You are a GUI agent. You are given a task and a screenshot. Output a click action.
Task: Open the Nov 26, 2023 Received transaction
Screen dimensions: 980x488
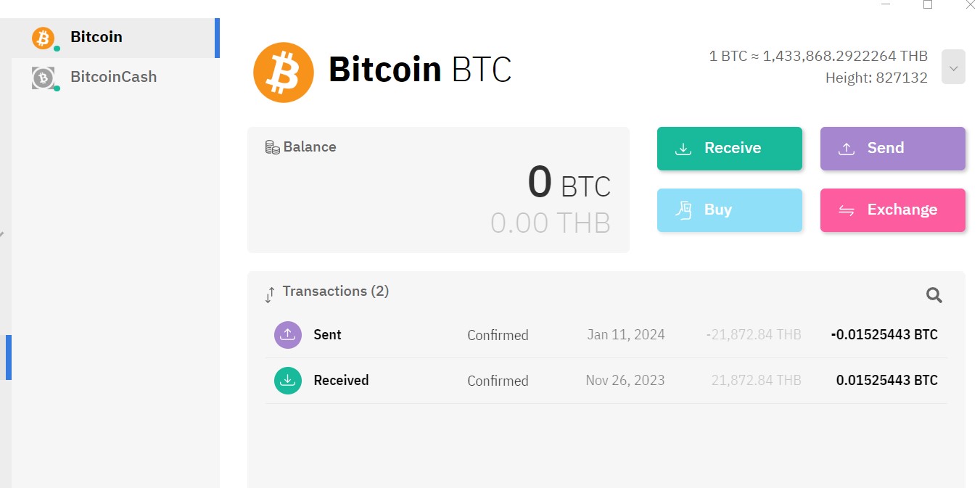[x=606, y=381]
